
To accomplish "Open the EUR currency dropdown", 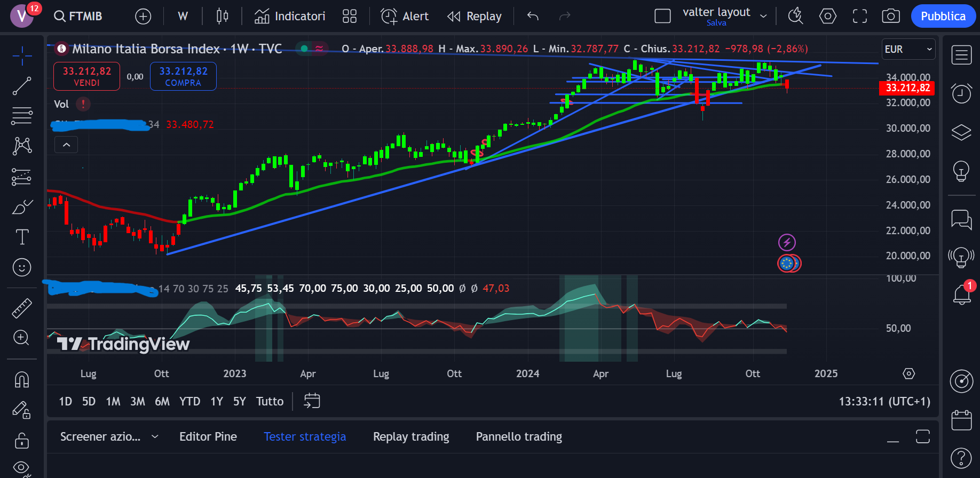I will coord(909,49).
